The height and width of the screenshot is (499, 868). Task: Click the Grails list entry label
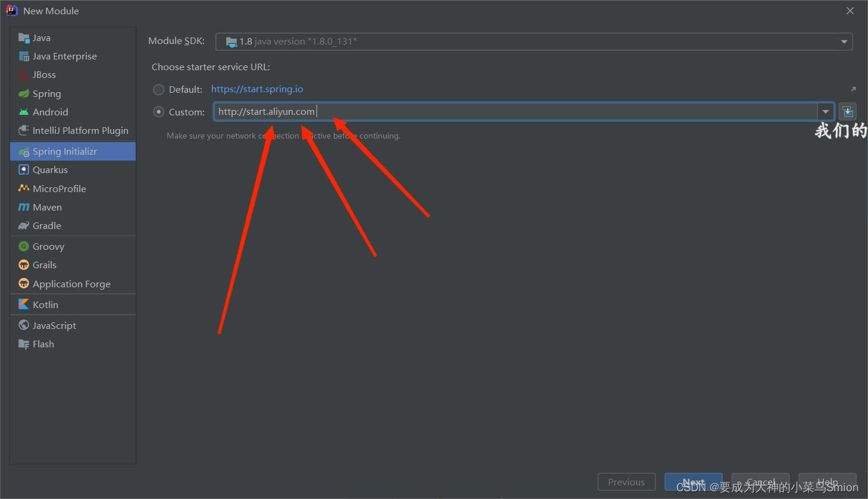click(45, 265)
